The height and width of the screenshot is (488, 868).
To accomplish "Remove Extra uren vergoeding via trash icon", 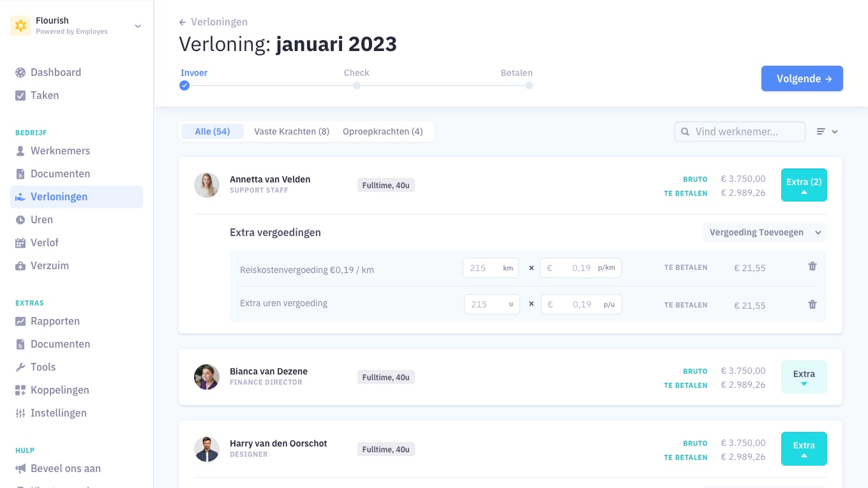I will 812,305.
